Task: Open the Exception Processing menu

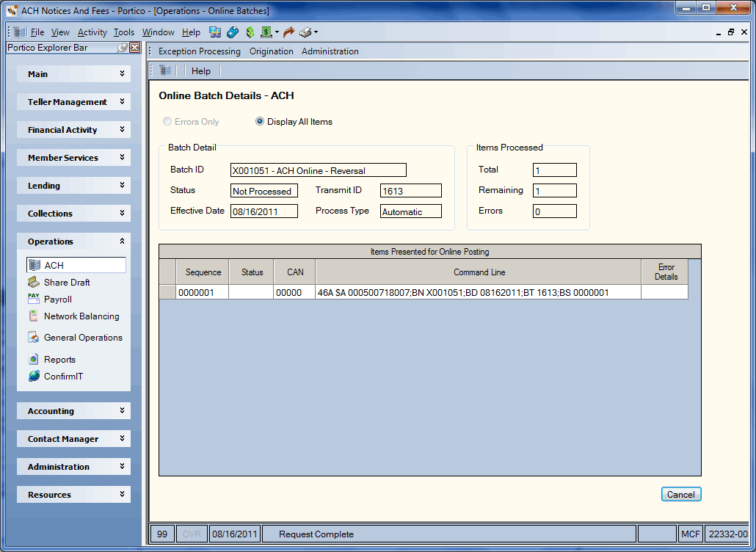Action: (199, 51)
